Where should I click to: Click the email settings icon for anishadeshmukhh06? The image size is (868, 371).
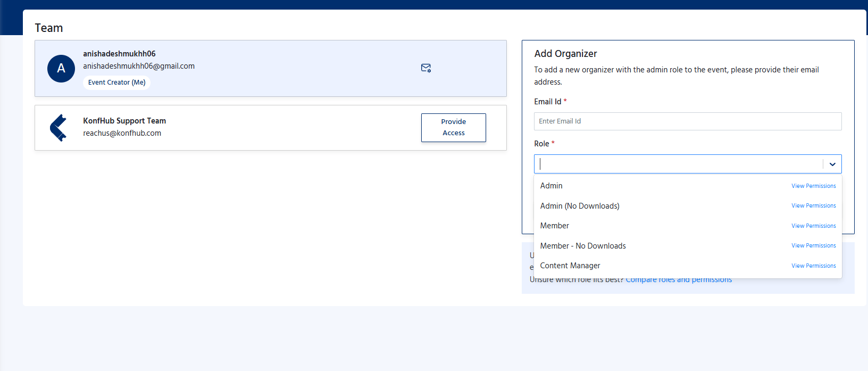click(426, 68)
